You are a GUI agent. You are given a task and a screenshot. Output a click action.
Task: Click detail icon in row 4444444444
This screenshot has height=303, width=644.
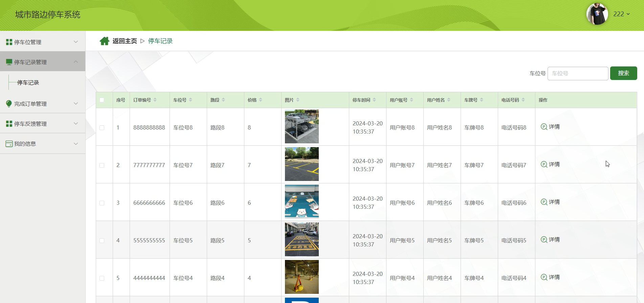(544, 277)
